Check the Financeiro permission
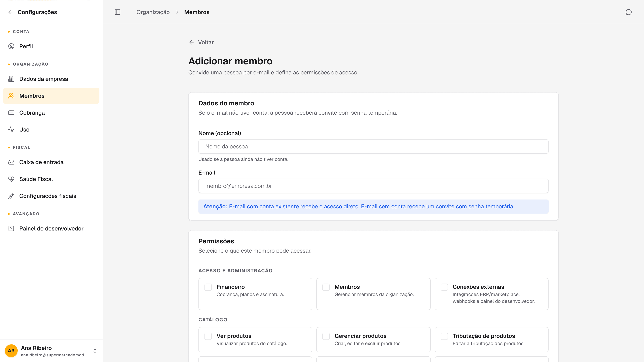Image resolution: width=644 pixels, height=362 pixels. [208, 287]
